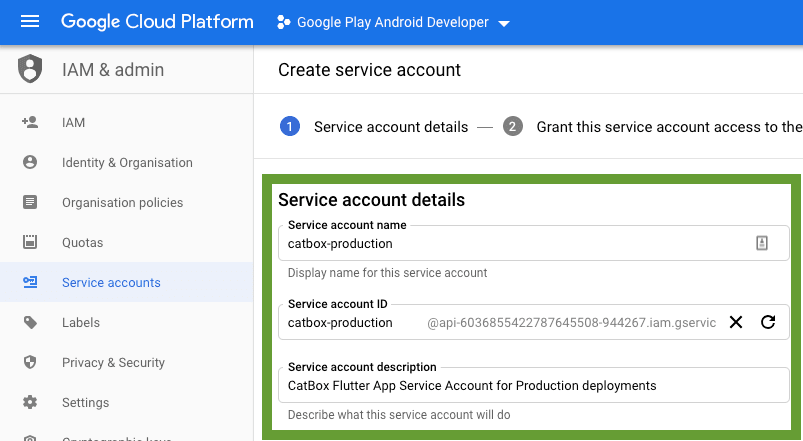This screenshot has height=441, width=803.
Task: Click the Labels tag icon
Action: pos(30,322)
